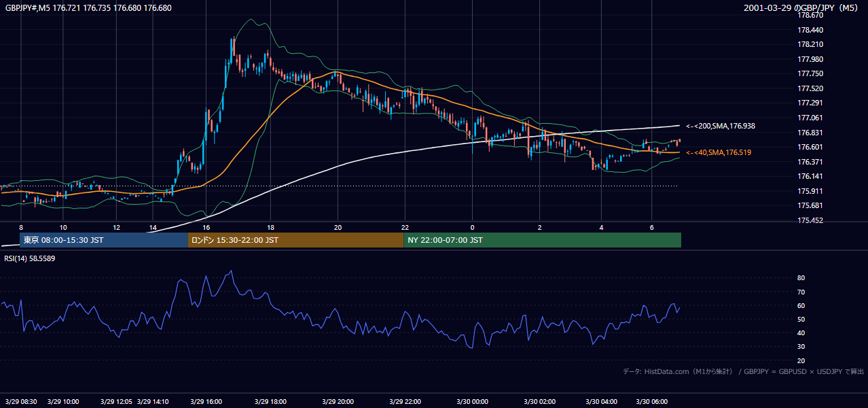Screen dimensions: 868x408
Task: Click the price axis value 177.520
Action: tap(810, 88)
